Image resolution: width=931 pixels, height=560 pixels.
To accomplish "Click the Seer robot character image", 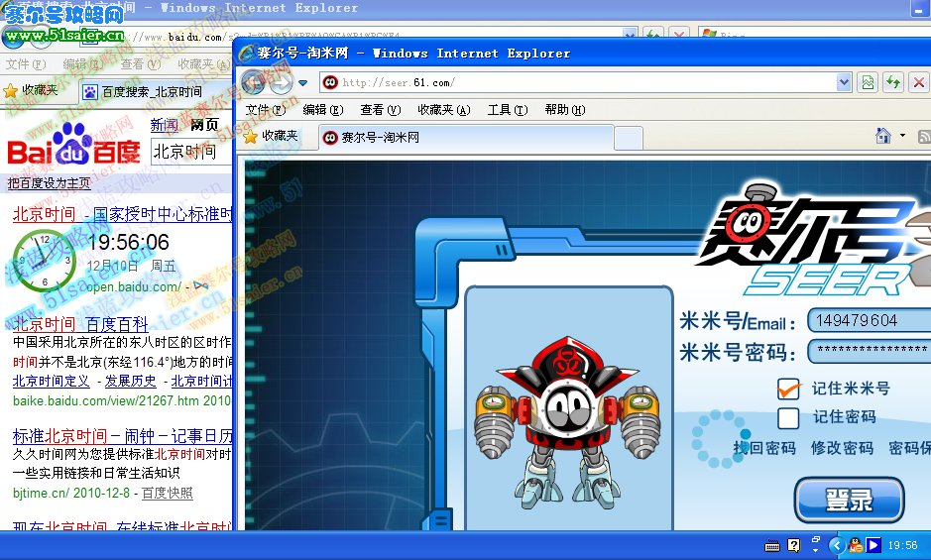I will pos(568,423).
